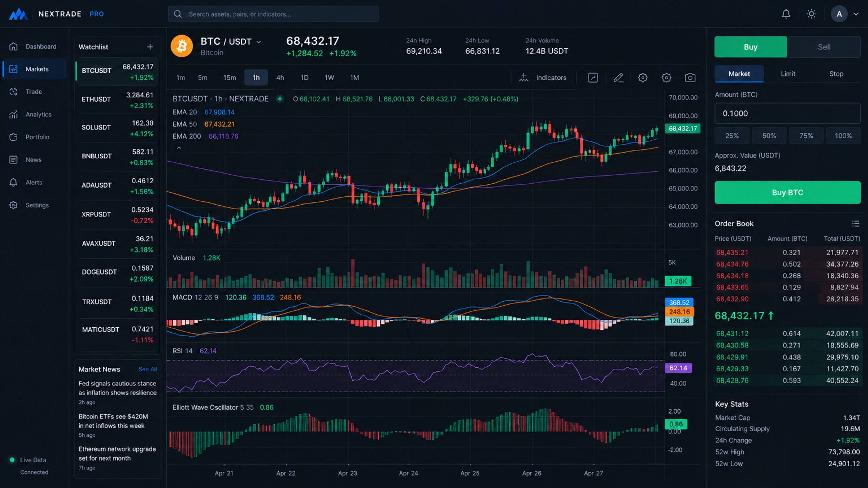Open Analytics in the sidebar
Screen dimensions: 868x488
[x=34, y=114]
